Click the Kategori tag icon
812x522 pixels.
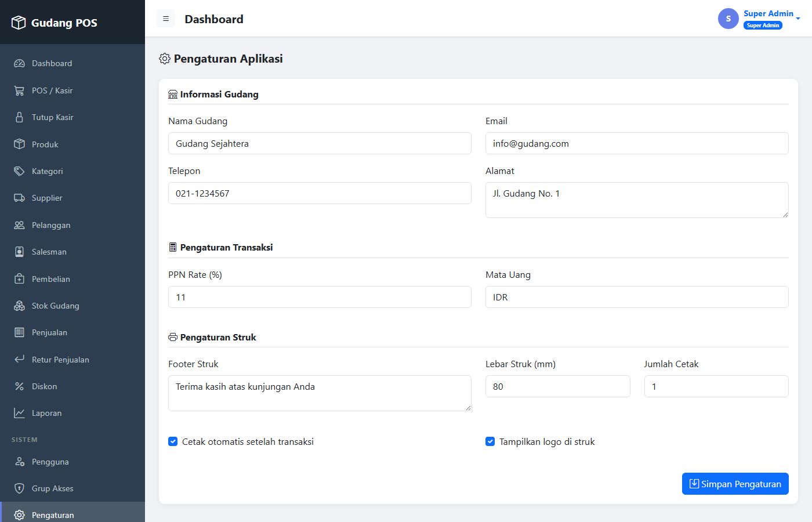(19, 171)
